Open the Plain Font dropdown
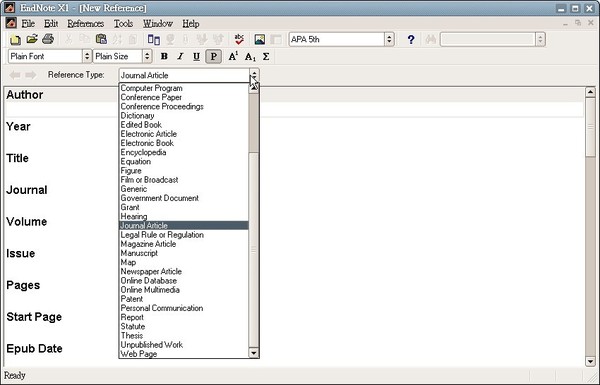 [87, 57]
